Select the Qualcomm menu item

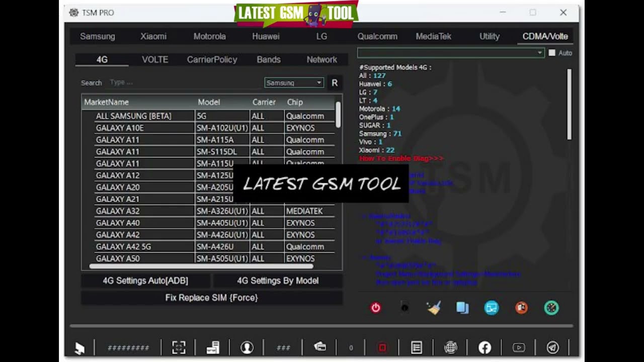pos(377,36)
